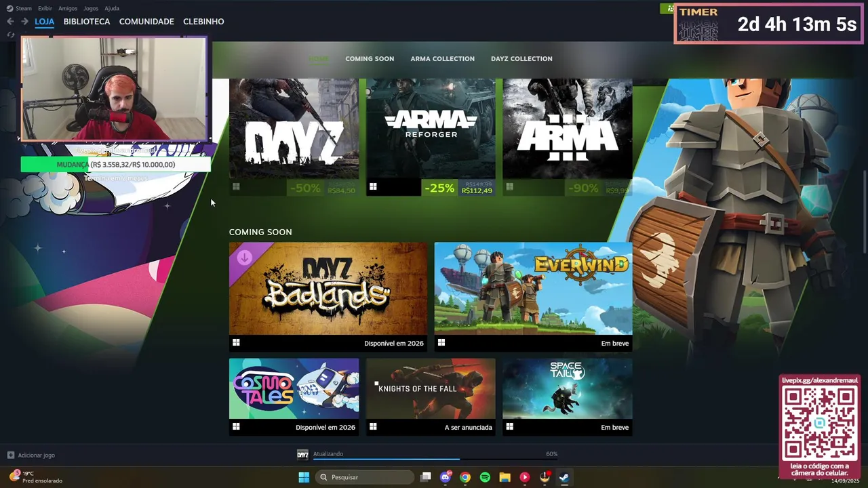Select the DAYZ COLLECTION tab

click(521, 58)
